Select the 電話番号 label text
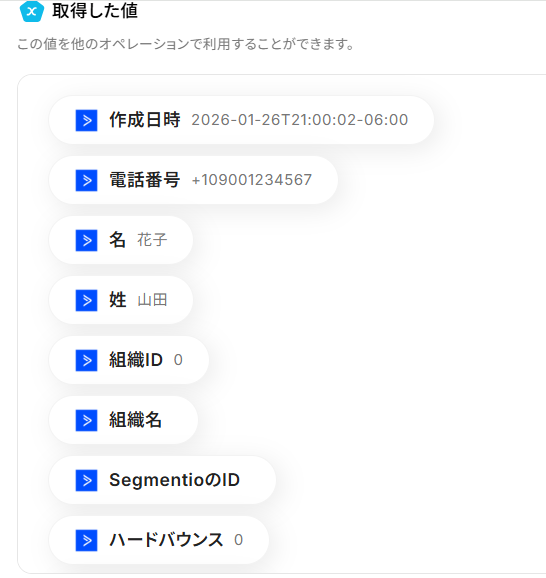The image size is (546, 578). coord(145,180)
